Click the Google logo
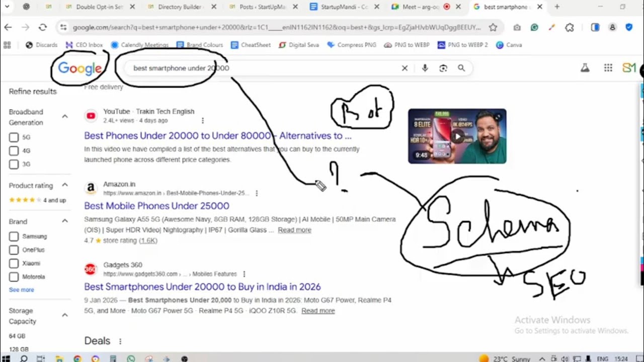 click(x=79, y=68)
